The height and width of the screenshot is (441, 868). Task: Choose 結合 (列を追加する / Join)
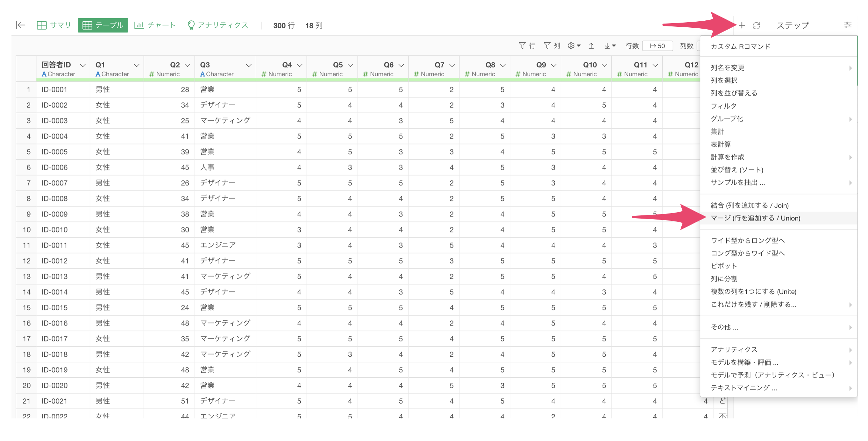tap(779, 205)
